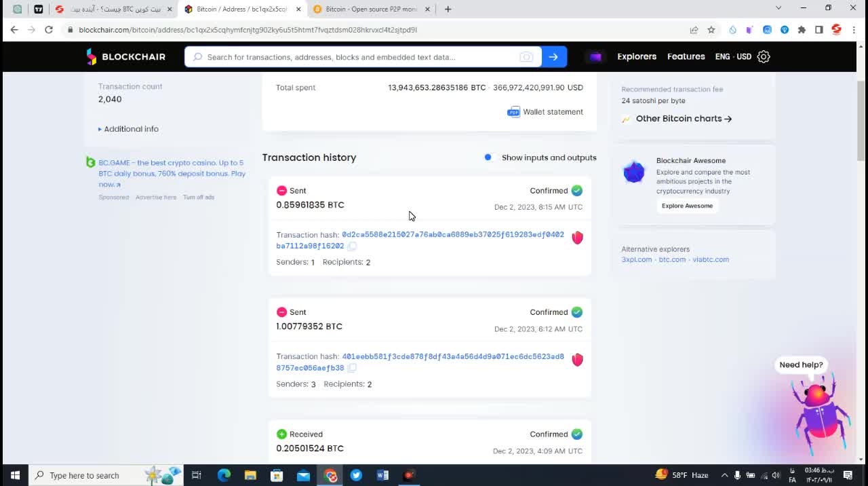Bookmark this page with the star icon
This screenshot has width=868, height=486.
pyautogui.click(x=711, y=30)
